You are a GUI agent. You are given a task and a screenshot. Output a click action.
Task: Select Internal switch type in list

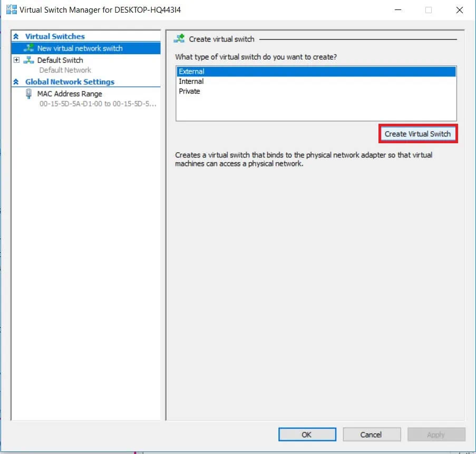191,82
